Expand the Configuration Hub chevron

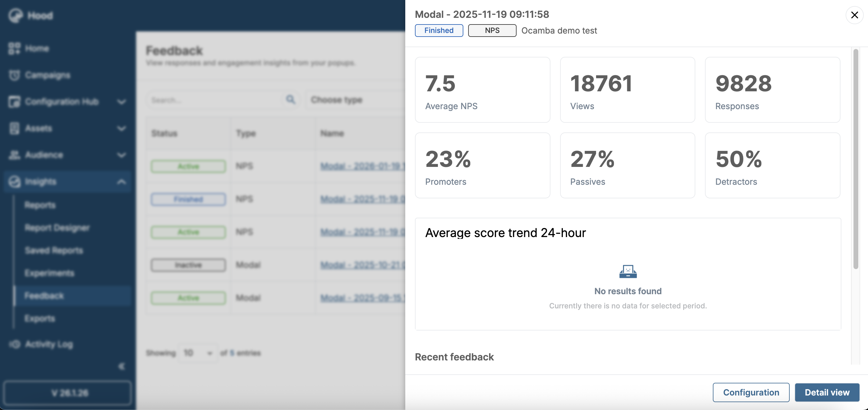tap(121, 102)
